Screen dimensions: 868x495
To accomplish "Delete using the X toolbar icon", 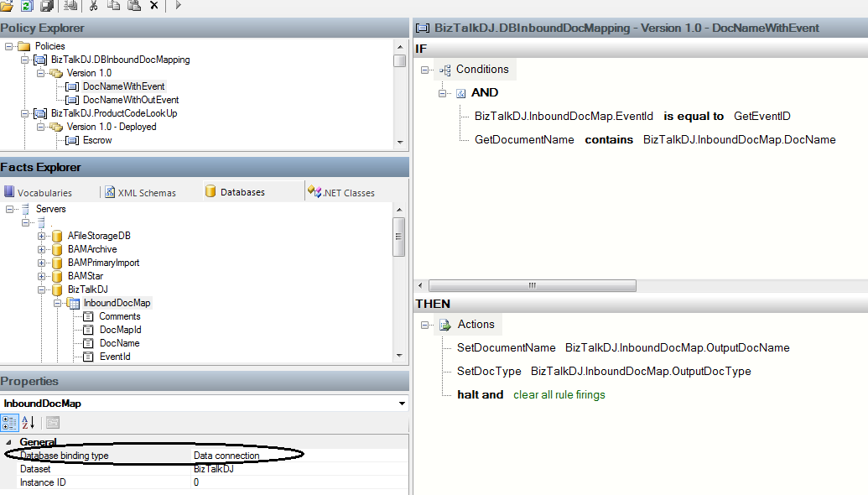I will (153, 6).
